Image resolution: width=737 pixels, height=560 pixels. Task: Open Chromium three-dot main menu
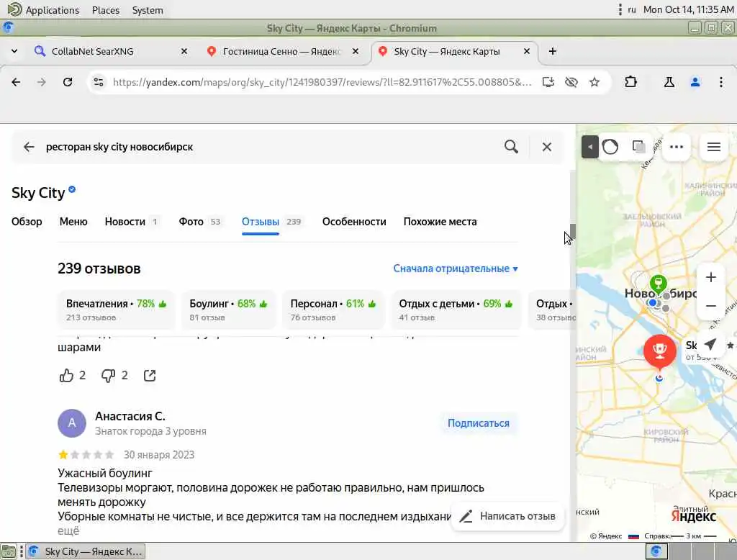(x=721, y=82)
